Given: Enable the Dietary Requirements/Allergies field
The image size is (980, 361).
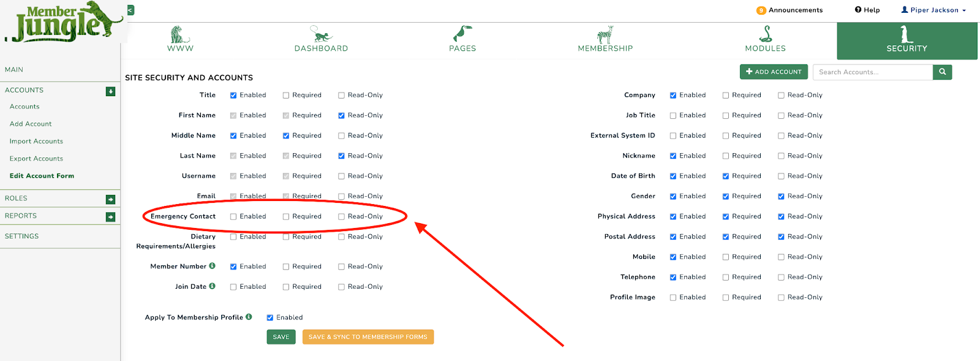Looking at the screenshot, I should 233,237.
